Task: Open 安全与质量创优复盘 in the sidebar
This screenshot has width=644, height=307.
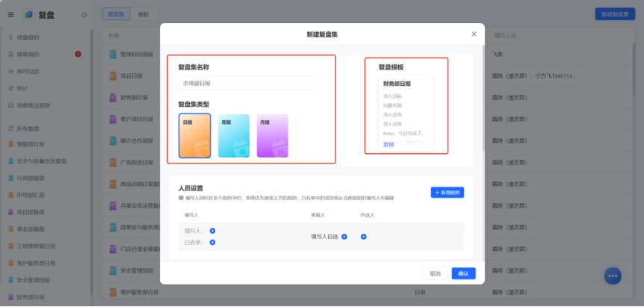Action: [x=42, y=161]
